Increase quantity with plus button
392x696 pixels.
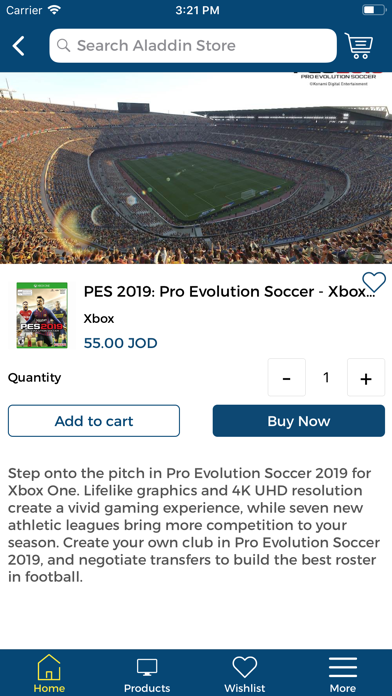point(366,377)
